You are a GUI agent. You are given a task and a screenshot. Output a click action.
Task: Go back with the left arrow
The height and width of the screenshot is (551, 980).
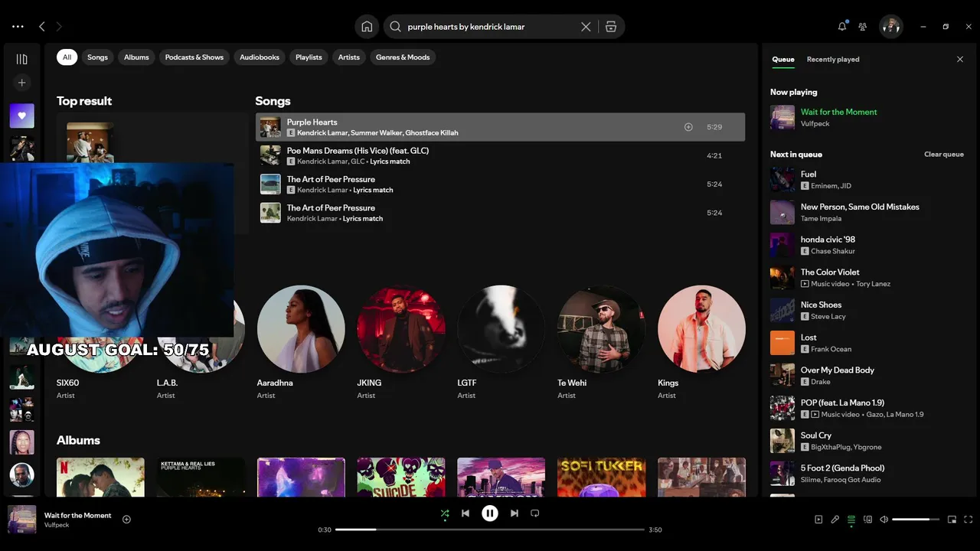click(42, 26)
